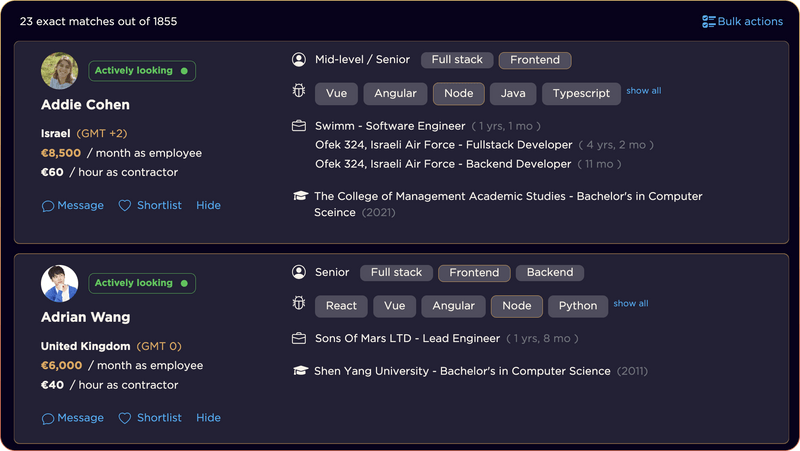The height and width of the screenshot is (451, 800).
Task: Click Adrian Wang's Message speech bubble icon
Action: [x=48, y=418]
